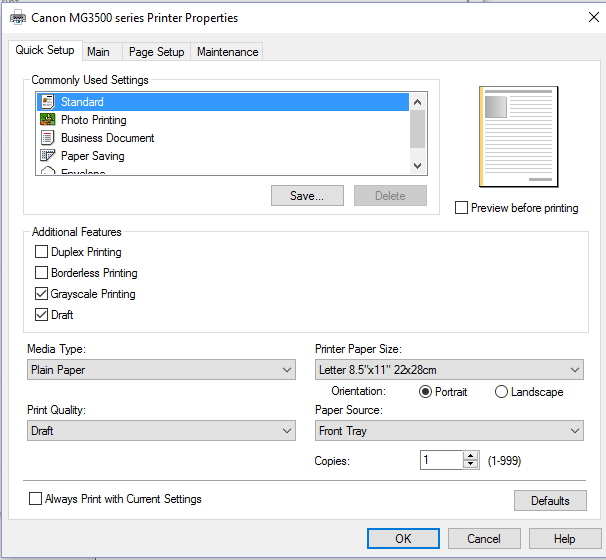Click the Standard profile icon
The image size is (606, 560).
point(48,102)
